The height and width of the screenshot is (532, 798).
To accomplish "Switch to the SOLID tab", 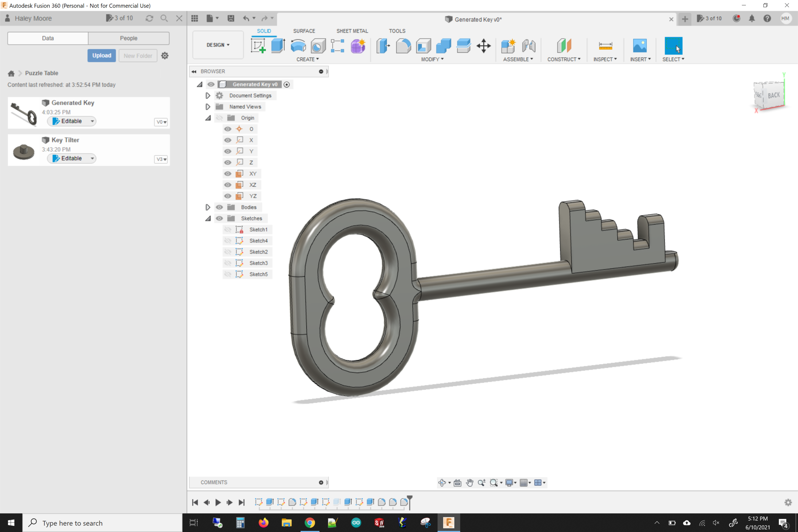I will 264,31.
